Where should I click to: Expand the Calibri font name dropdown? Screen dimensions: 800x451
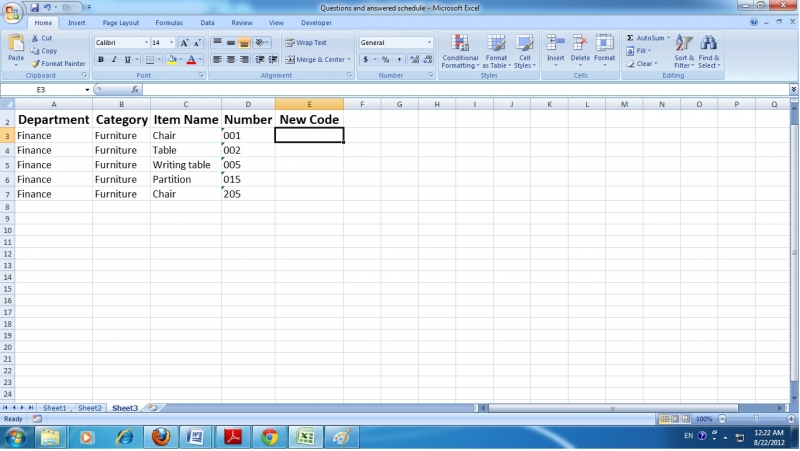click(146, 43)
